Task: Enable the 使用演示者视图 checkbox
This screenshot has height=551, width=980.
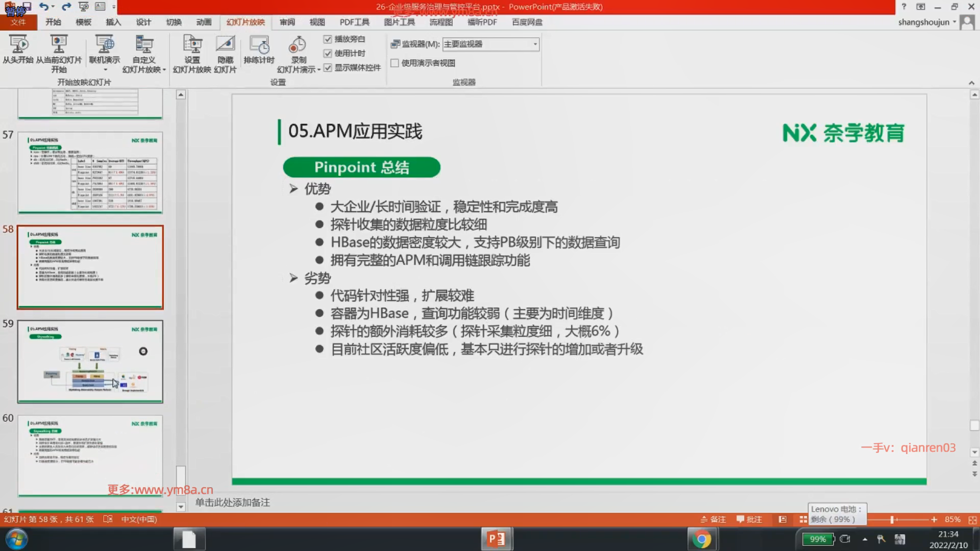Action: pyautogui.click(x=395, y=63)
